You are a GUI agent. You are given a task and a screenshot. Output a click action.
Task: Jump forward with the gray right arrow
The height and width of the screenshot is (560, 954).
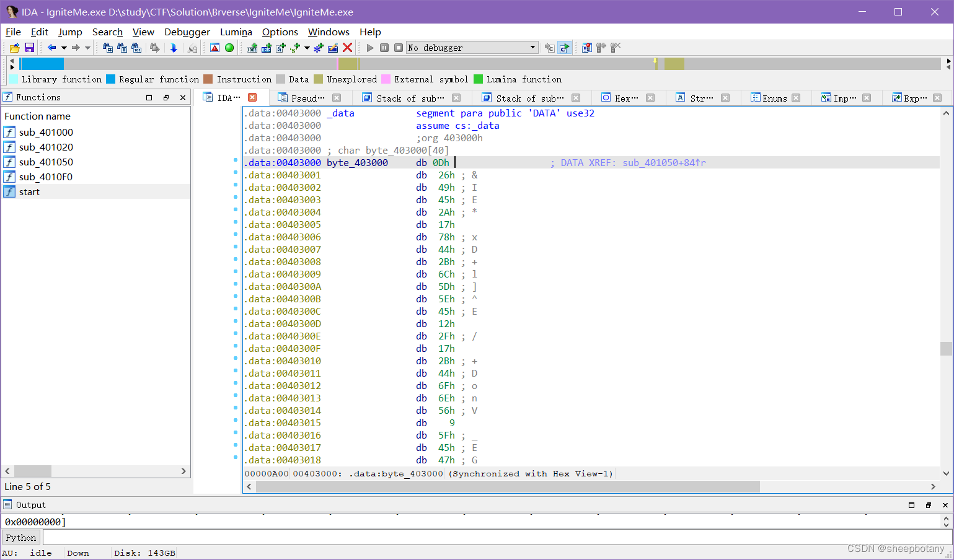76,48
